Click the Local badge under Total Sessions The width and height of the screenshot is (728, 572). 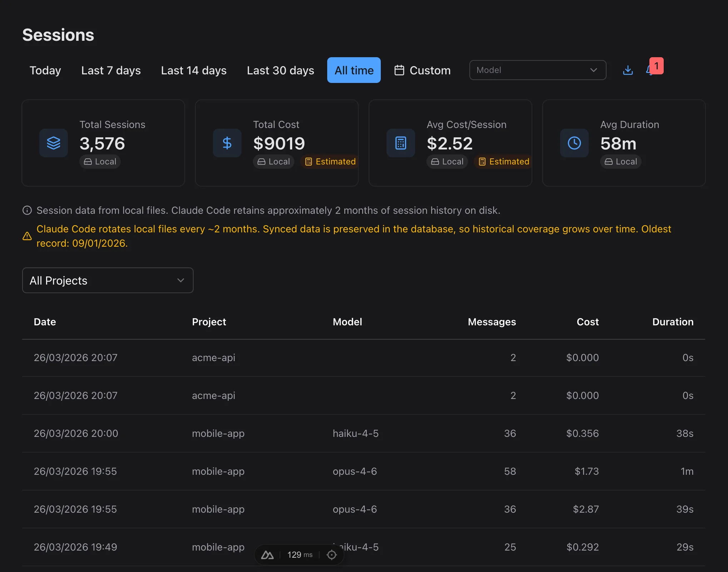(x=100, y=162)
